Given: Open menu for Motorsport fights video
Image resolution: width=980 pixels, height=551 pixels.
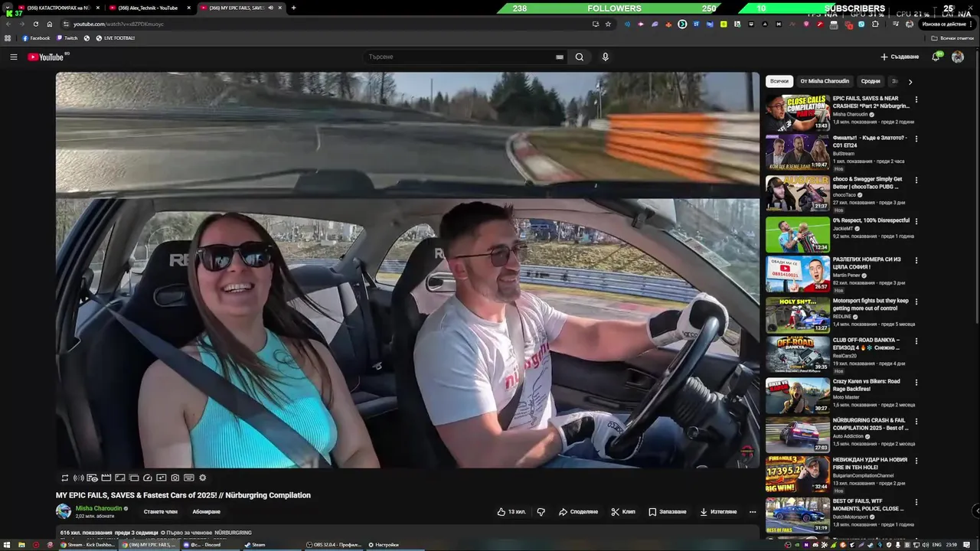Looking at the screenshot, I should 916,302.
